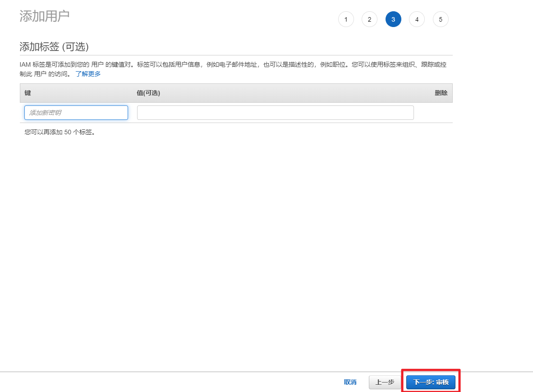Click empty delete cell in tag row
The height and width of the screenshot is (392, 533).
pos(433,113)
